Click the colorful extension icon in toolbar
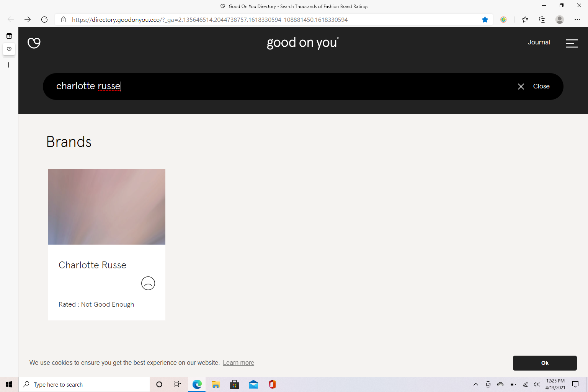The height and width of the screenshot is (392, 588). tap(503, 20)
